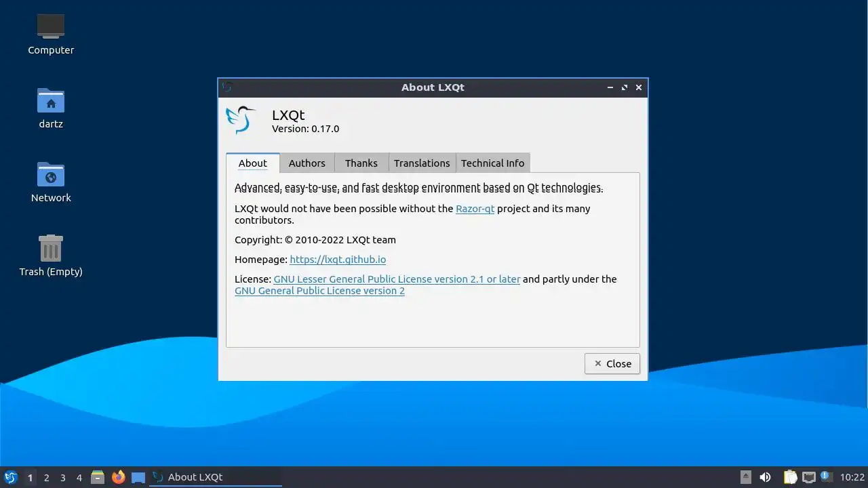868x488 pixels.
Task: Open the Razor-qt project link
Action: (475, 209)
